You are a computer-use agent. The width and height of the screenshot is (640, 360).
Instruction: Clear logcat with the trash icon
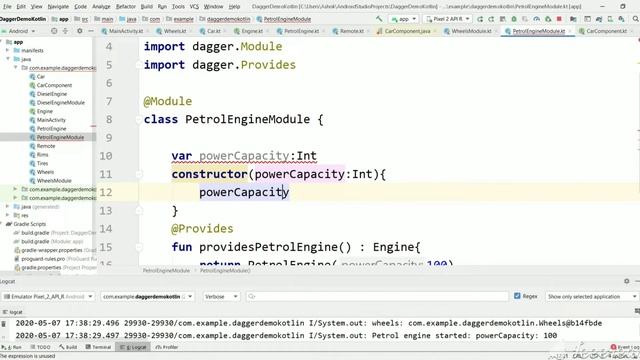click(x=4, y=324)
